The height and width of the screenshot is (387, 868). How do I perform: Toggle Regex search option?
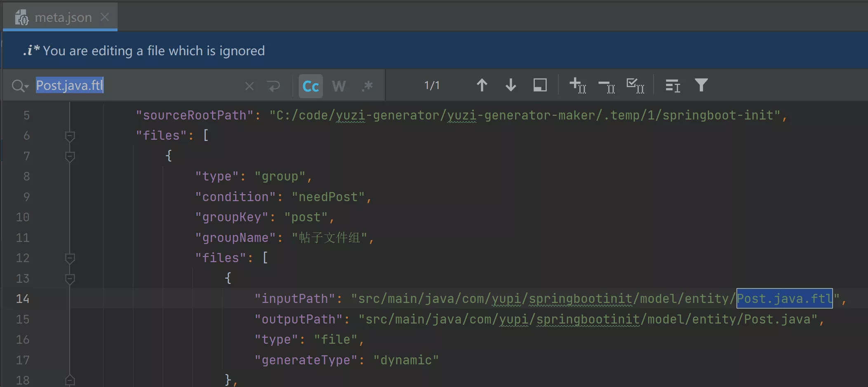tap(367, 86)
